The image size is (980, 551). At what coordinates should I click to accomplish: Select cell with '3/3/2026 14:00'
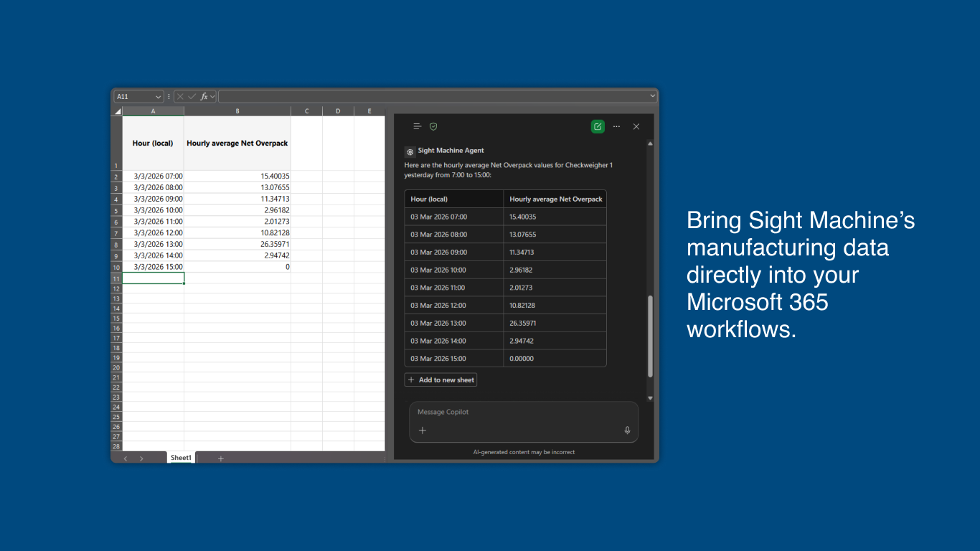(153, 255)
